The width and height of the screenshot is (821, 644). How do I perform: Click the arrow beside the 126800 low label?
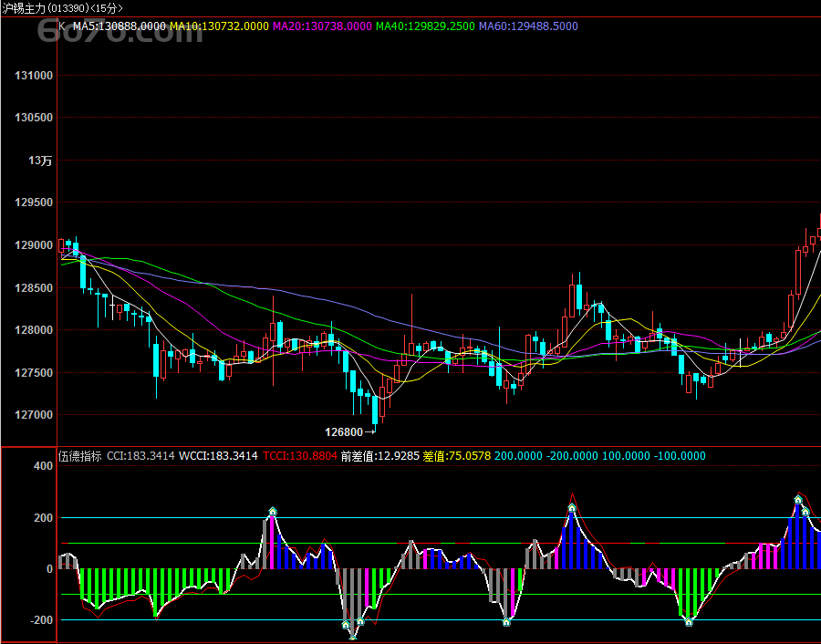click(x=370, y=432)
